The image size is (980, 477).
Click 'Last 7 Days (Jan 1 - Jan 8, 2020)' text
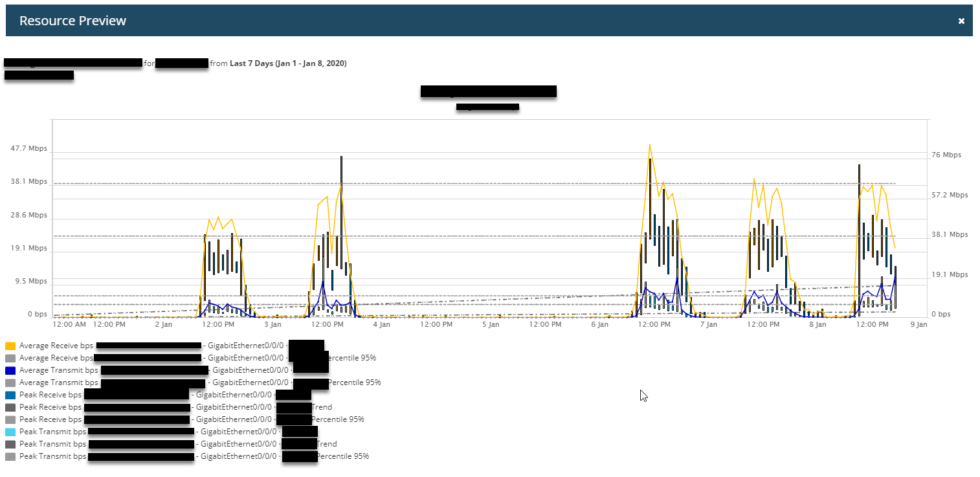(288, 63)
